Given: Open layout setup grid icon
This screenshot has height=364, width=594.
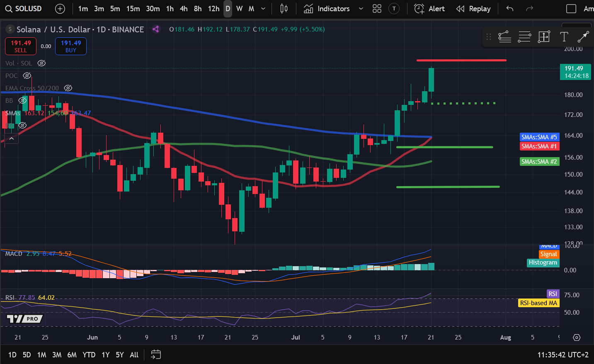Looking at the screenshot, I should (377, 9).
